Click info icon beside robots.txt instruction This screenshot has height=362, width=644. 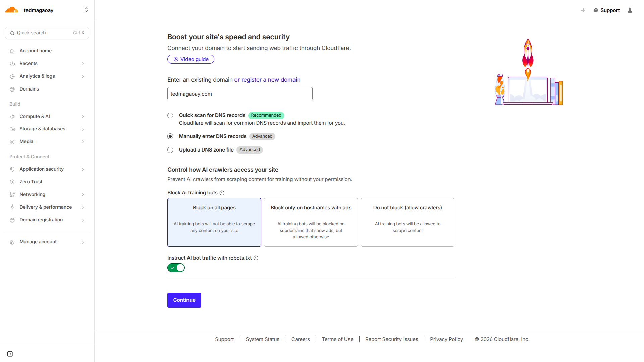pos(256,258)
